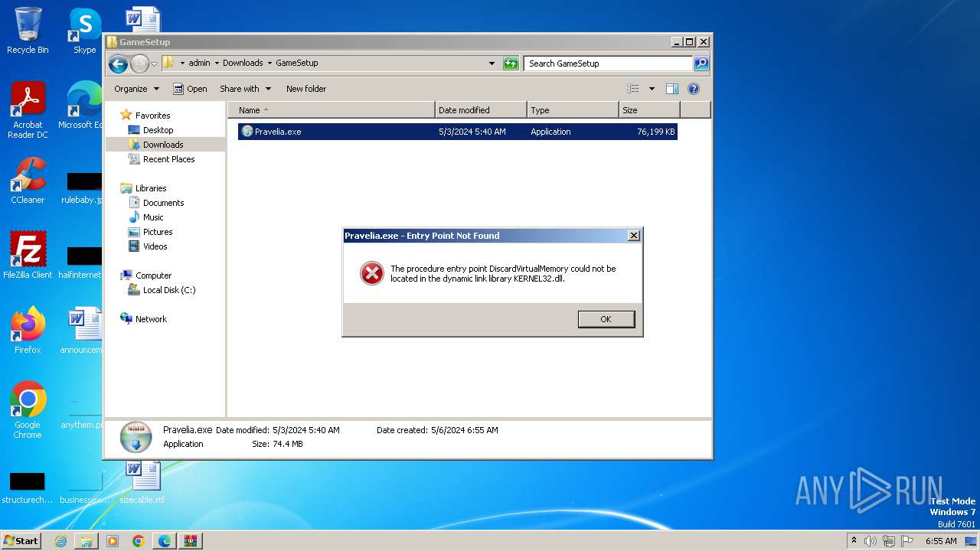Expand the address bar history dropdown
Image resolution: width=980 pixels, height=551 pixels.
492,64
